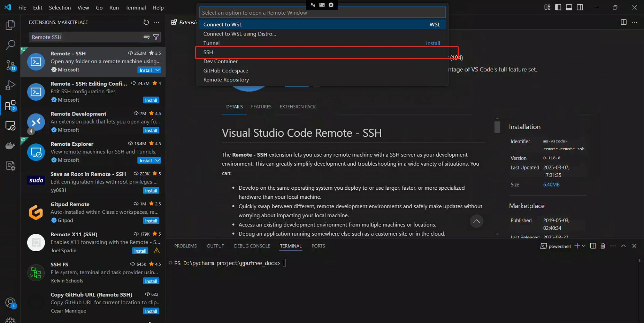Open editor more actions ellipsis
644x323 pixels.
[635, 22]
